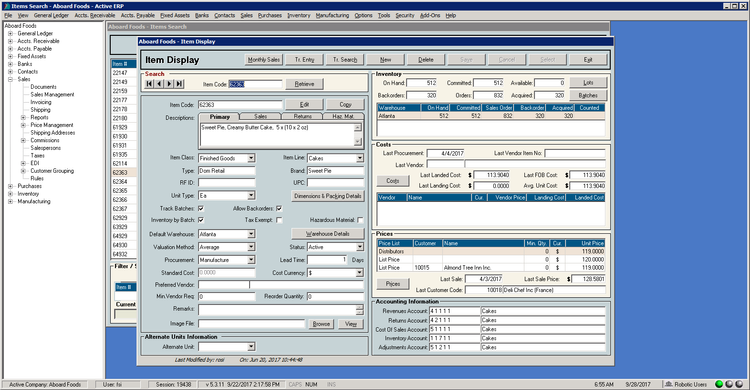Open the Status dropdown
750x390 pixels.
(x=360, y=247)
